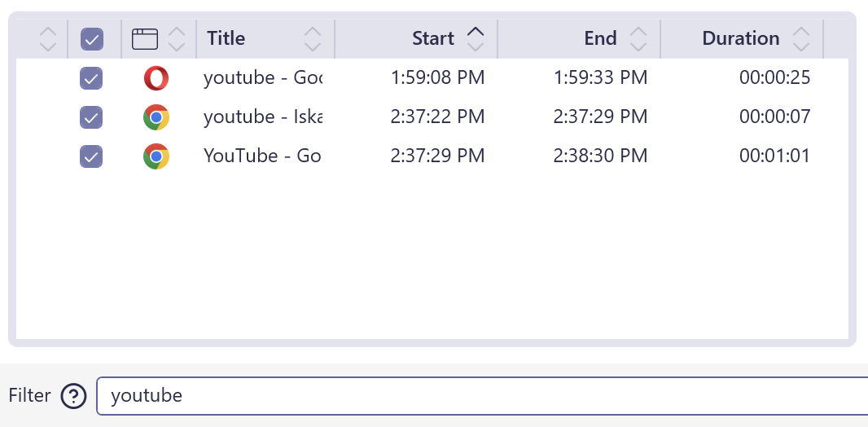
Task: Select the 'youtube - Iska' title entry
Action: 262,117
